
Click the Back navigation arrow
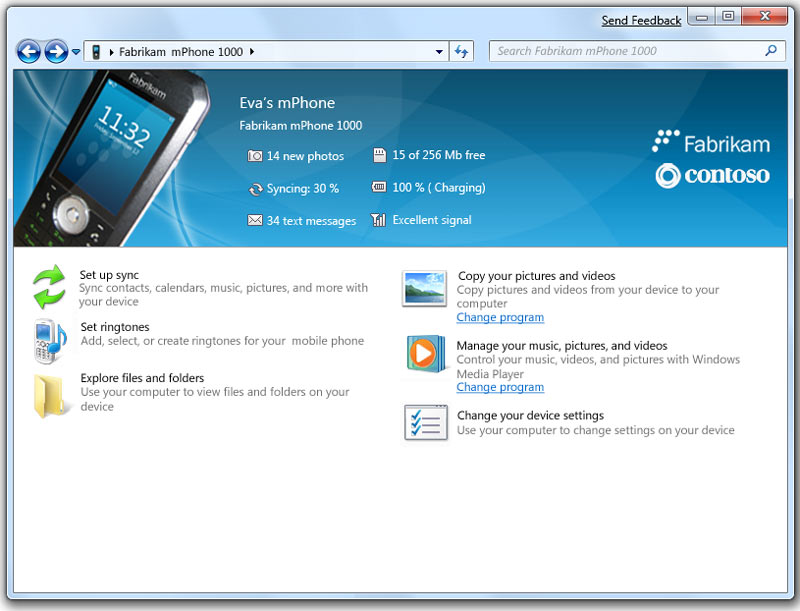(29, 52)
